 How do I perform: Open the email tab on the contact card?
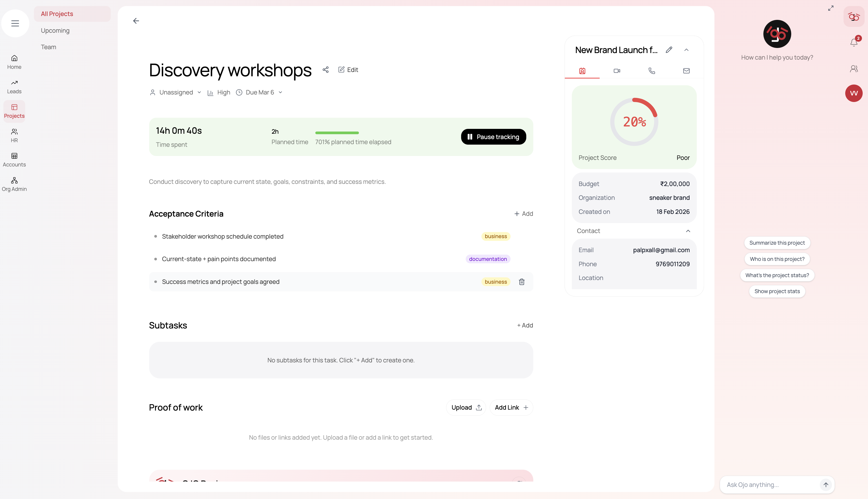686,71
